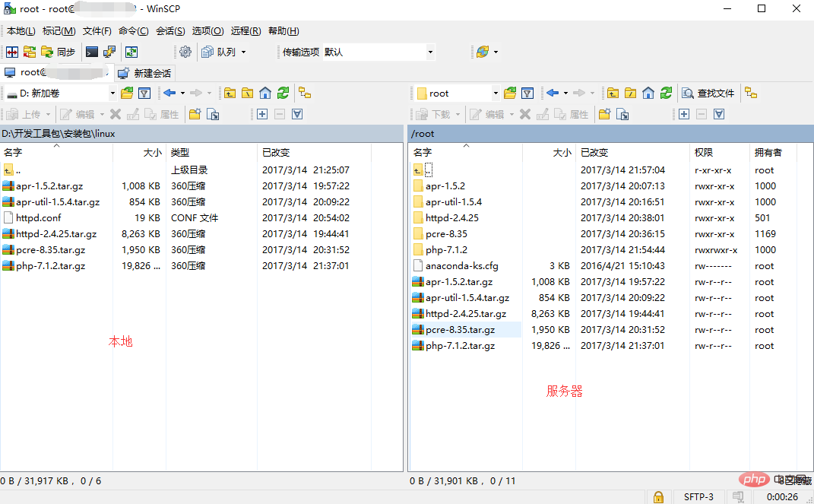Select local file apr-util-1.5.4.tar.gz

tap(58, 202)
